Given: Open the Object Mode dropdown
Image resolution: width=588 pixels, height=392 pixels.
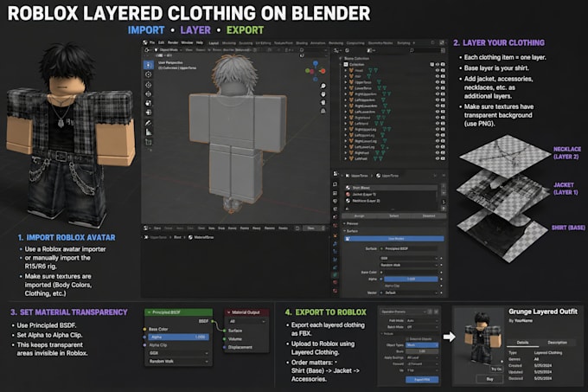Looking at the screenshot, I should pos(169,50).
